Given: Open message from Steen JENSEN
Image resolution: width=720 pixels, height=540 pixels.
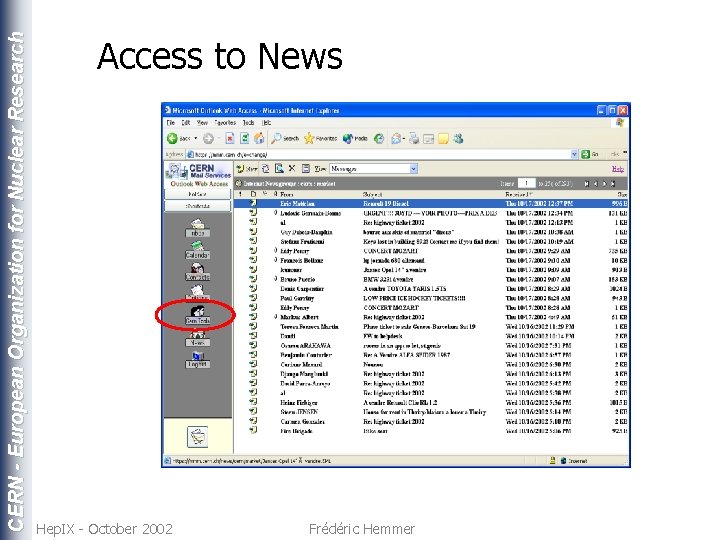Looking at the screenshot, I should [431, 412].
